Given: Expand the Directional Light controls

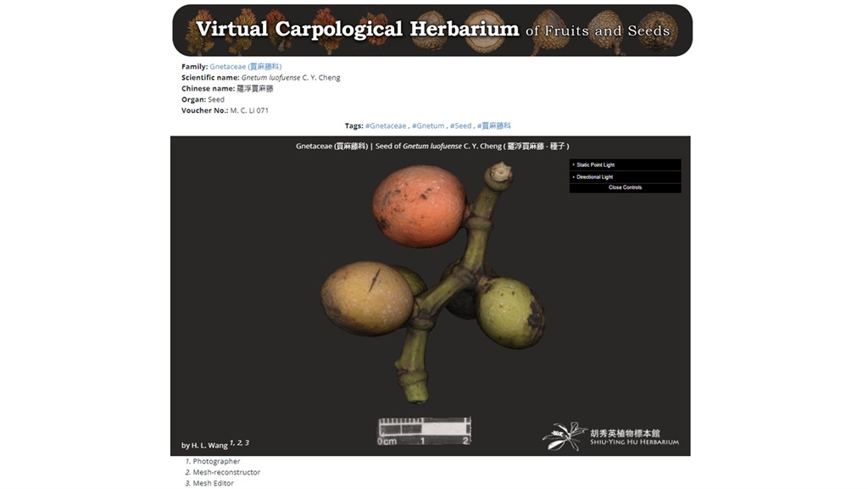Looking at the screenshot, I should pos(594,177).
